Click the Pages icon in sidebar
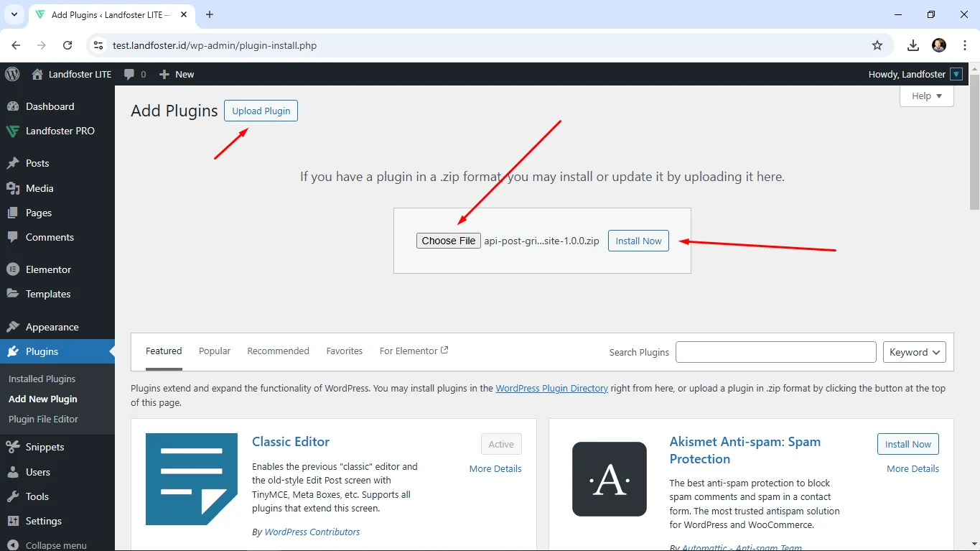This screenshot has width=980, height=551. coord(13,213)
